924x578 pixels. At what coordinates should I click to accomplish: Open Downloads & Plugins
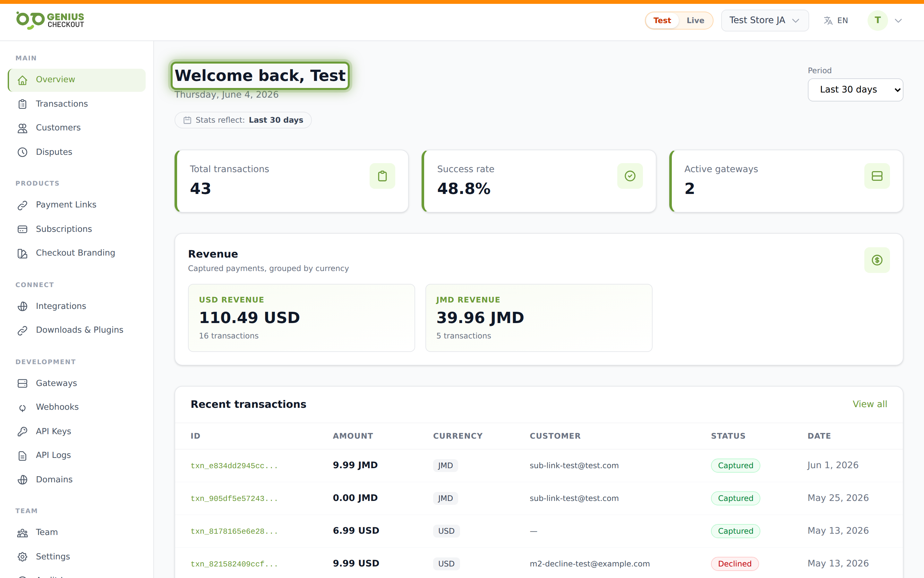[77, 330]
